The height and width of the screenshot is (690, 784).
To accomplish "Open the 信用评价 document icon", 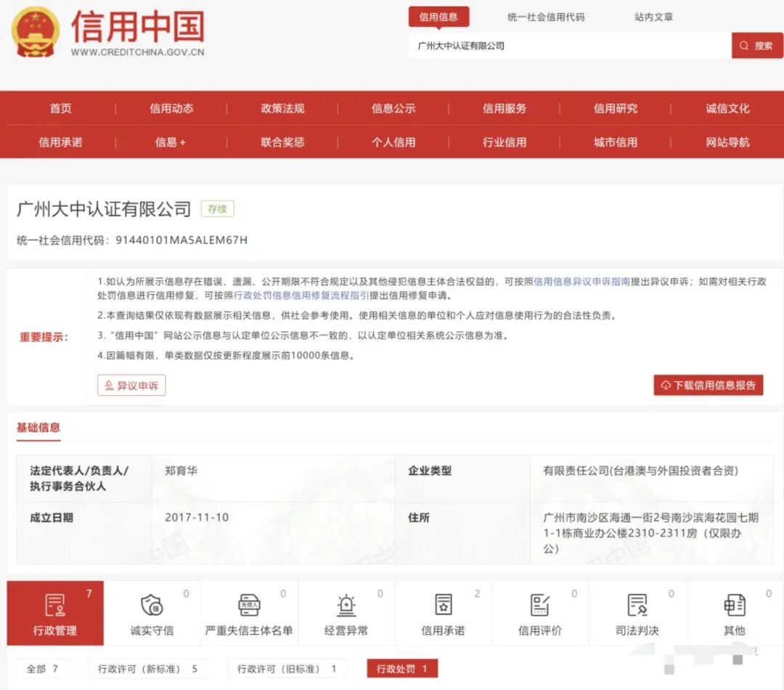I will [541, 606].
